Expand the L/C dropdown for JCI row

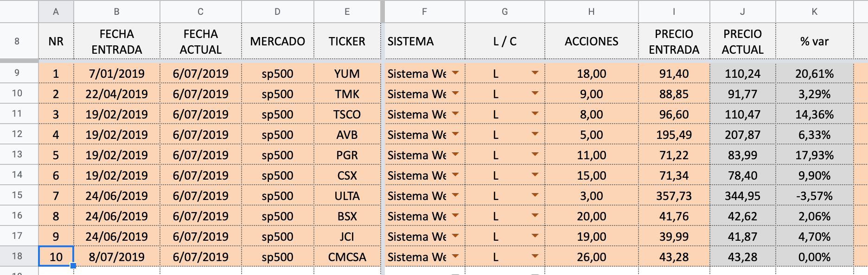535,236
